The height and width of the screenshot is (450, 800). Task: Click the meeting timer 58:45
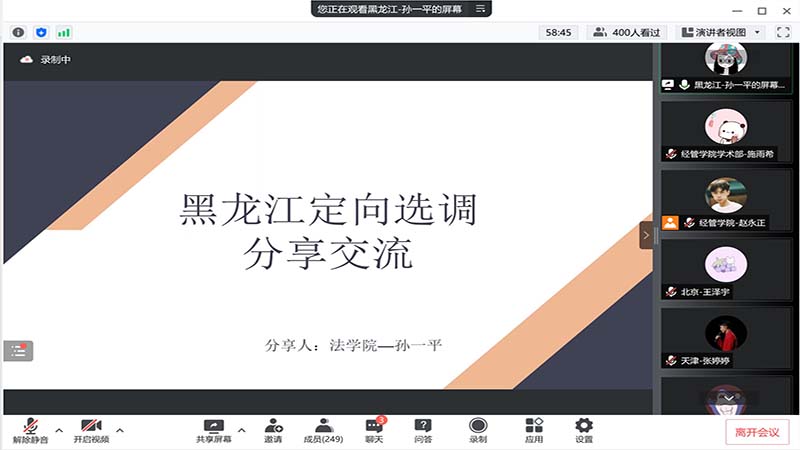(558, 32)
